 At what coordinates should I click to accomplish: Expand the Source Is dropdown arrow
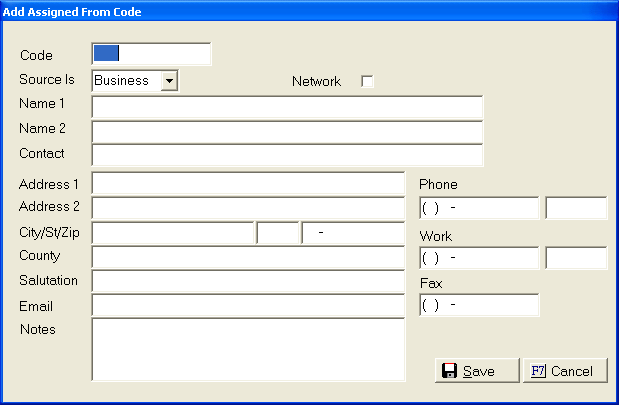(x=169, y=81)
